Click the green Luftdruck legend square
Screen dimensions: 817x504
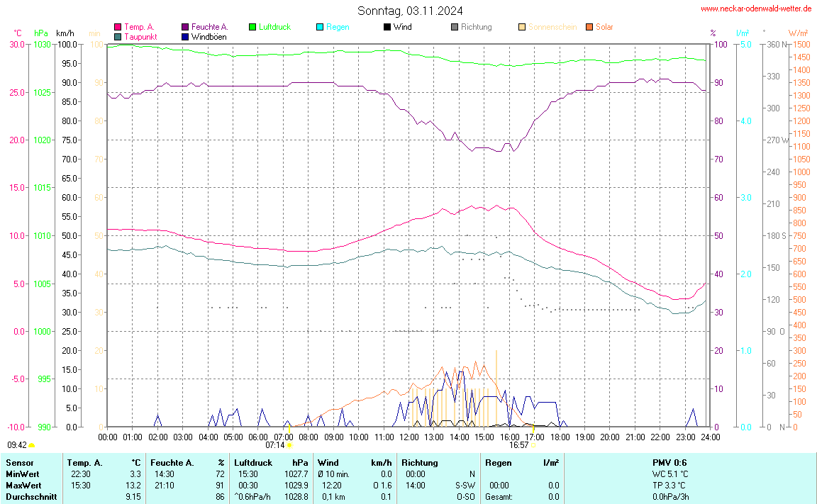pyautogui.click(x=252, y=28)
